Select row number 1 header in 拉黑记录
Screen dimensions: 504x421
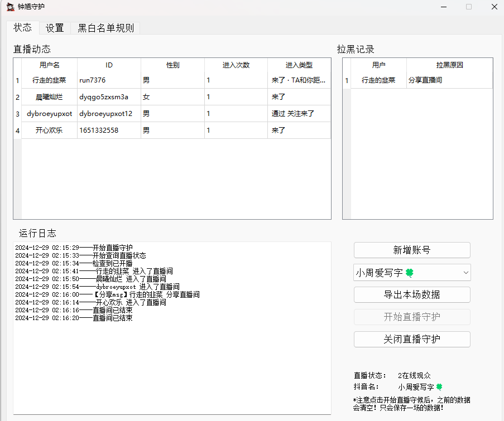coord(347,80)
